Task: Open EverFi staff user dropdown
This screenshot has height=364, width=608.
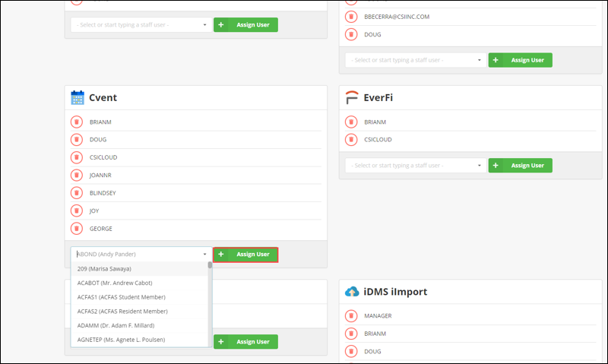Action: click(415, 165)
